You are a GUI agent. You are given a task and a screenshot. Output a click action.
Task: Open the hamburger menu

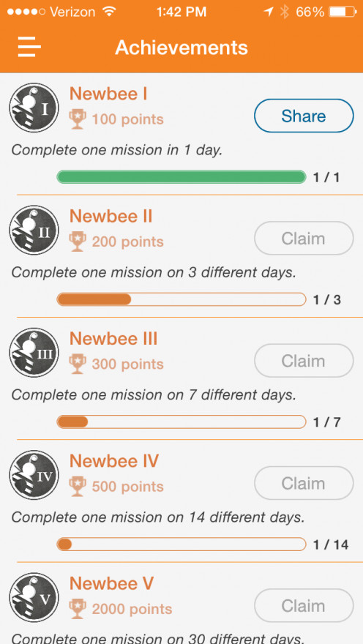point(29,48)
